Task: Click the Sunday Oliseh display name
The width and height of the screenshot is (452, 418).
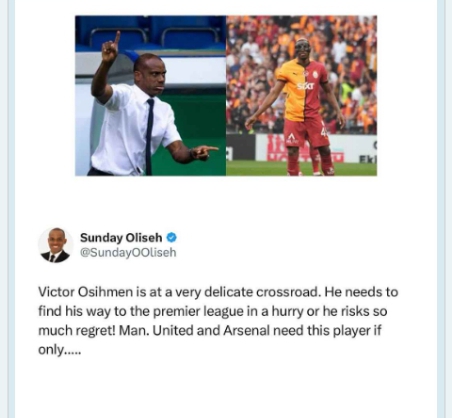Action: coord(121,238)
